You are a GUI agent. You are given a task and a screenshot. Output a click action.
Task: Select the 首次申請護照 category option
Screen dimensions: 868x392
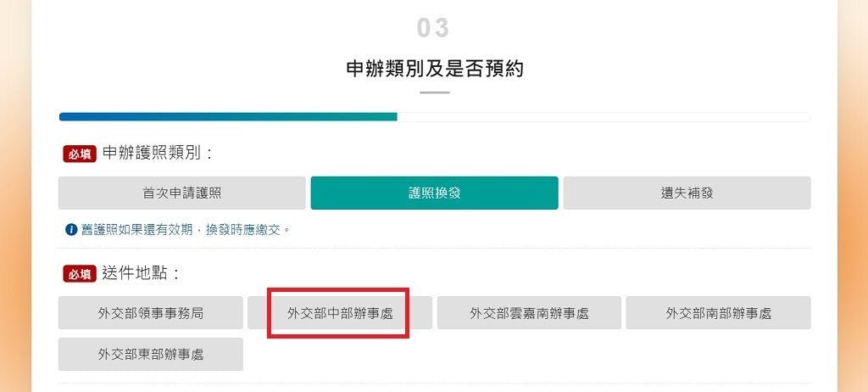tap(181, 193)
